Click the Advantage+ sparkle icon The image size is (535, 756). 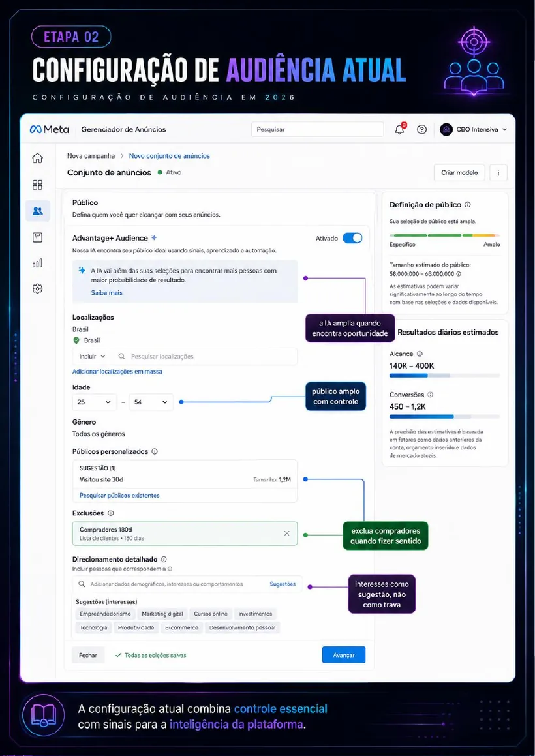click(154, 237)
